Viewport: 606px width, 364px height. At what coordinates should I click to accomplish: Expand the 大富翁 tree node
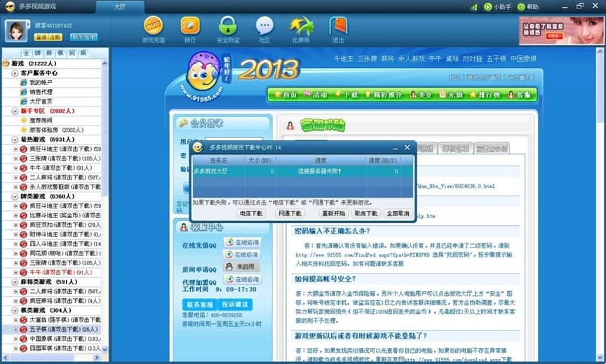point(15,320)
